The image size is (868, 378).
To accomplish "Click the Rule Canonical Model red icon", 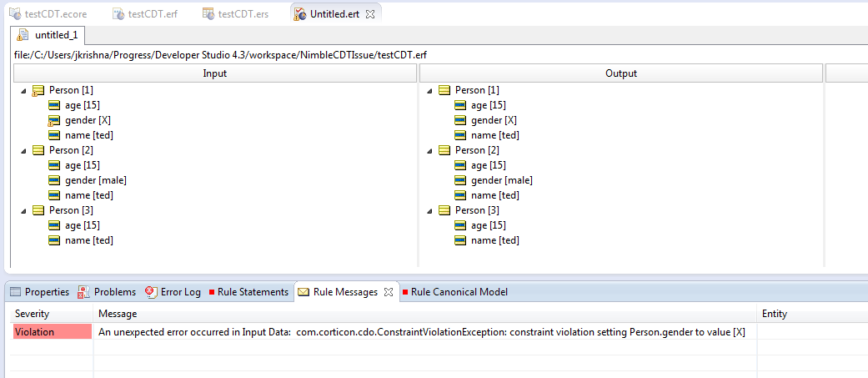I will [x=404, y=292].
